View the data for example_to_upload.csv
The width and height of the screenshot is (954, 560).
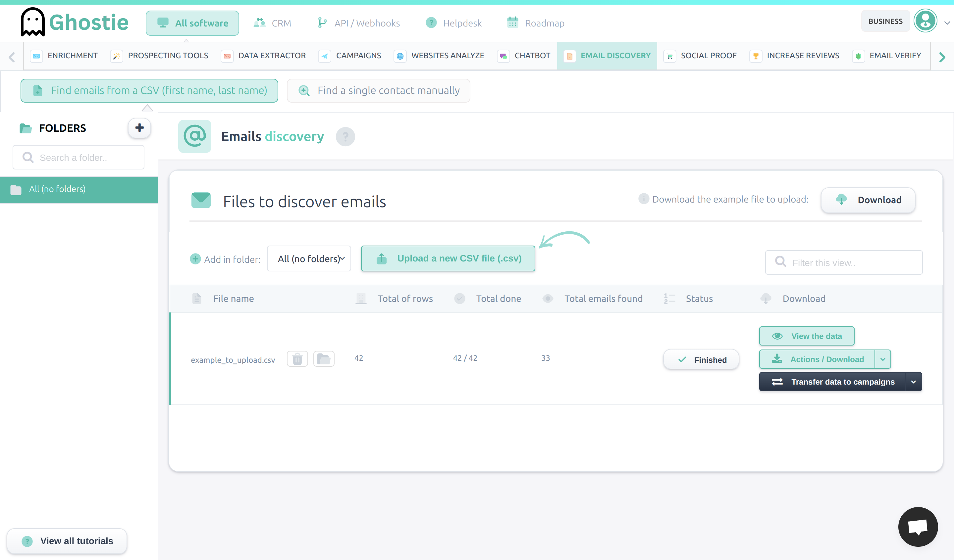(x=807, y=336)
